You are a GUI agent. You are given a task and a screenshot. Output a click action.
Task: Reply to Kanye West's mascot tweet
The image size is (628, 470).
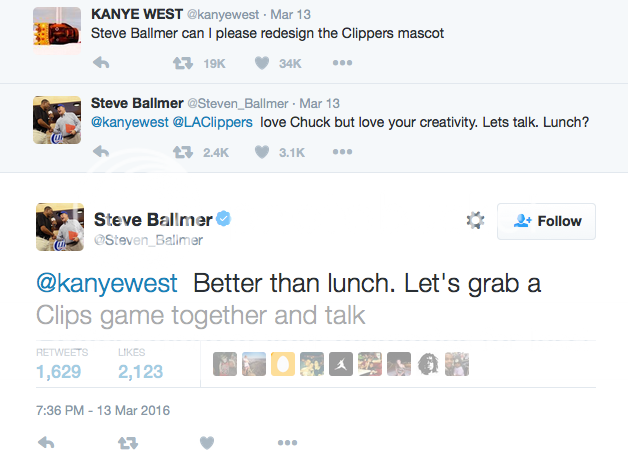(100, 63)
